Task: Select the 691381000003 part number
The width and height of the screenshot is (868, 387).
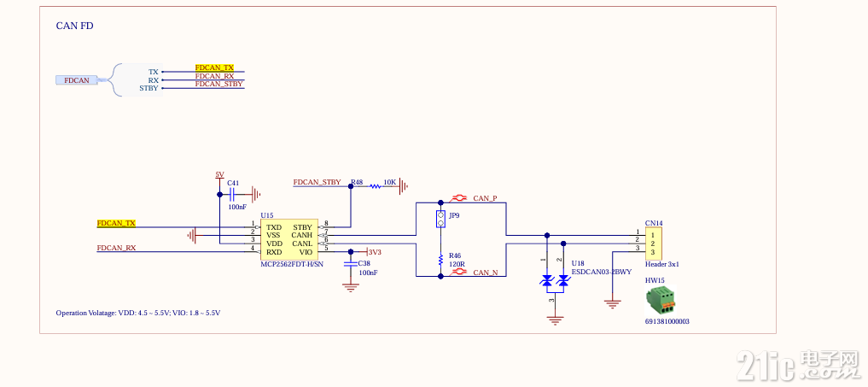Action: pos(667,321)
